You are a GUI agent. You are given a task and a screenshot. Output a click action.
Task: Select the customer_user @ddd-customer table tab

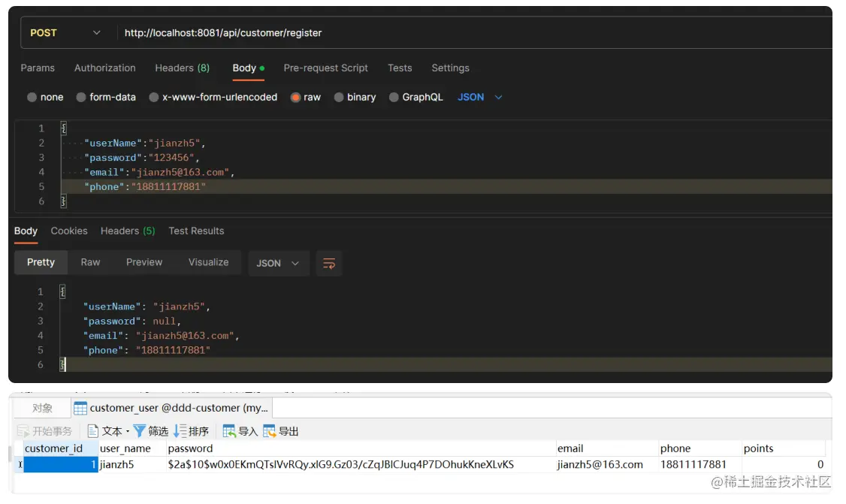171,408
